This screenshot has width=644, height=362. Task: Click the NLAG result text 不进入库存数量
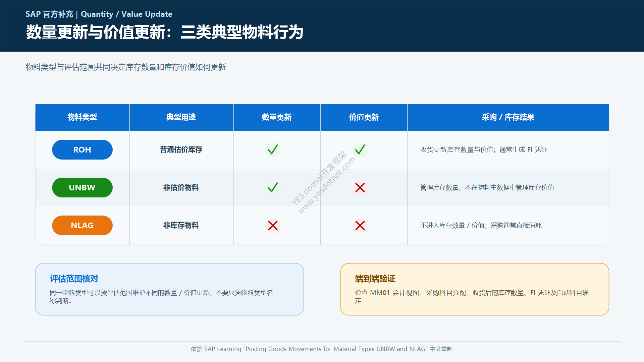pos(481,225)
